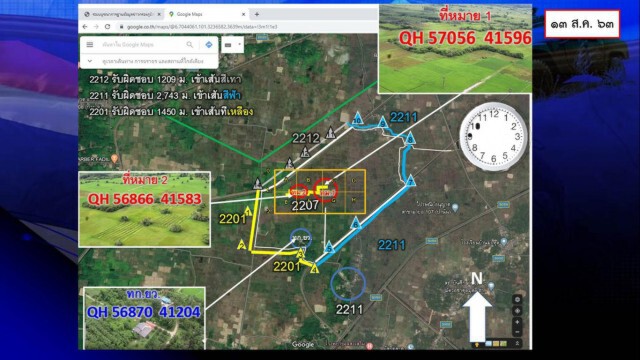Click the Thai suggestions link below search
The image size is (640, 360).
click(x=153, y=61)
